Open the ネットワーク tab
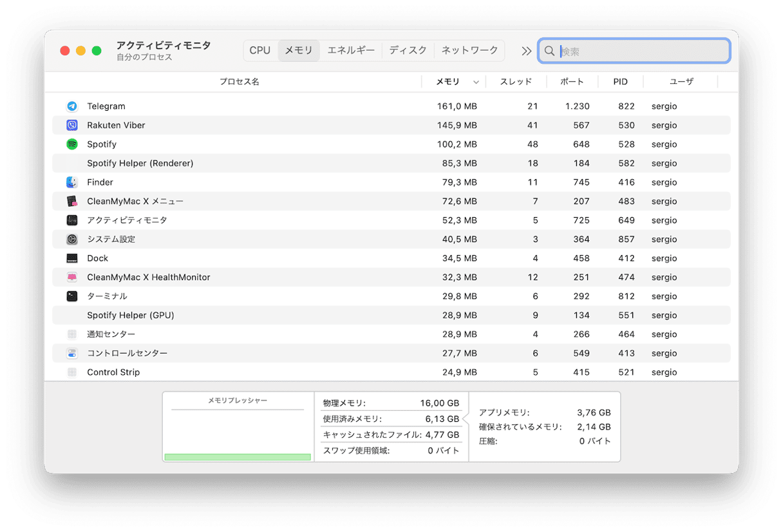Image resolution: width=783 pixels, height=532 pixels. pyautogui.click(x=469, y=50)
